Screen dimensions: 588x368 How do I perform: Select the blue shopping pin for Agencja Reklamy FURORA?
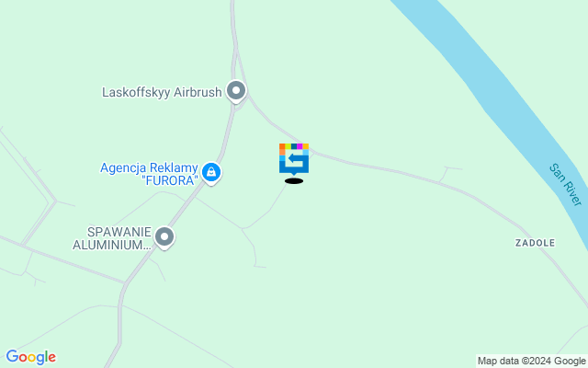pyautogui.click(x=211, y=174)
